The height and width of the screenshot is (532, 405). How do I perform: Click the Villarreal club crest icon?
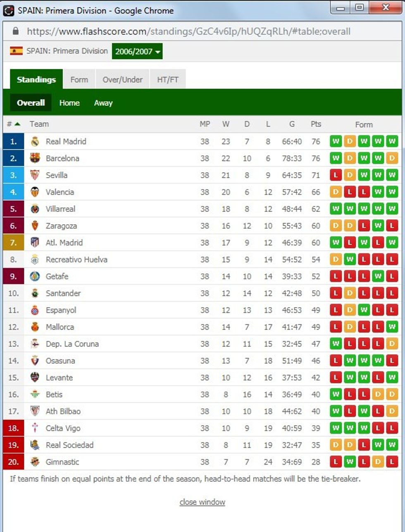pos(35,209)
